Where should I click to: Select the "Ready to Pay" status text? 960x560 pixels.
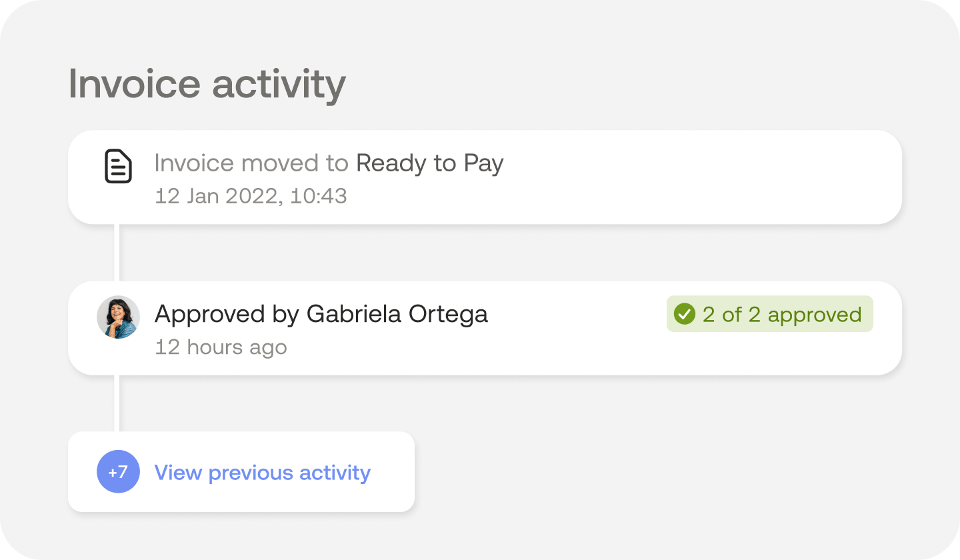pos(429,163)
